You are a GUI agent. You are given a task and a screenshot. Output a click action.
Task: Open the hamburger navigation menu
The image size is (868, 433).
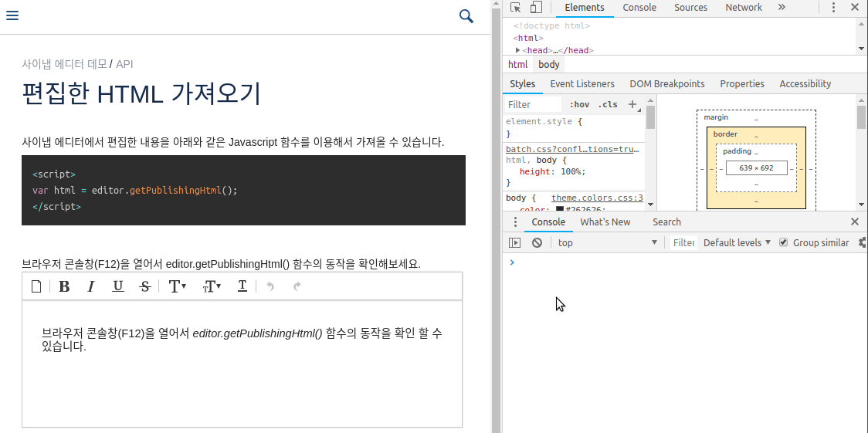pos(12,16)
